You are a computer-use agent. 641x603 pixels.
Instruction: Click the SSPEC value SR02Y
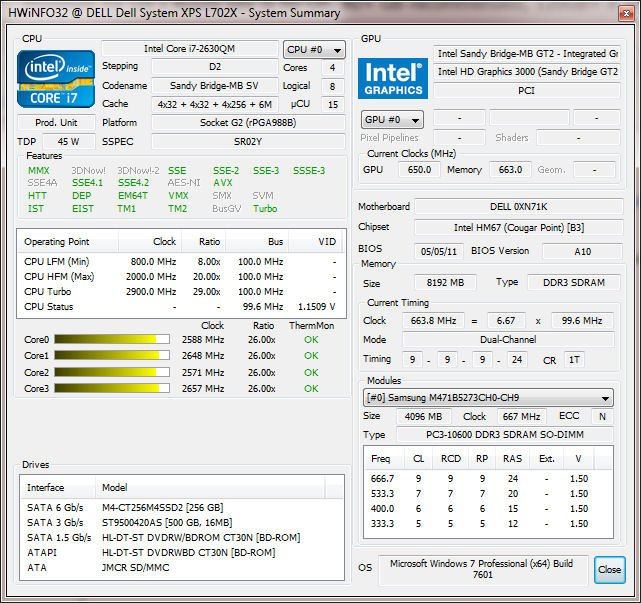pos(248,142)
